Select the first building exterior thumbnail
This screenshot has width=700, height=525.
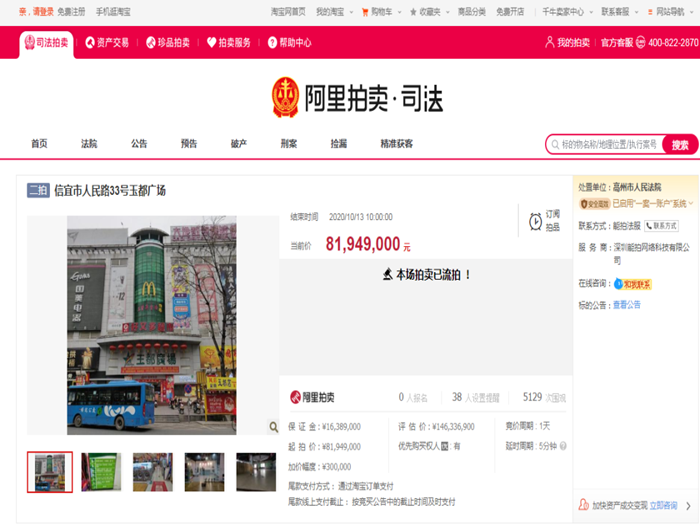[x=50, y=472]
